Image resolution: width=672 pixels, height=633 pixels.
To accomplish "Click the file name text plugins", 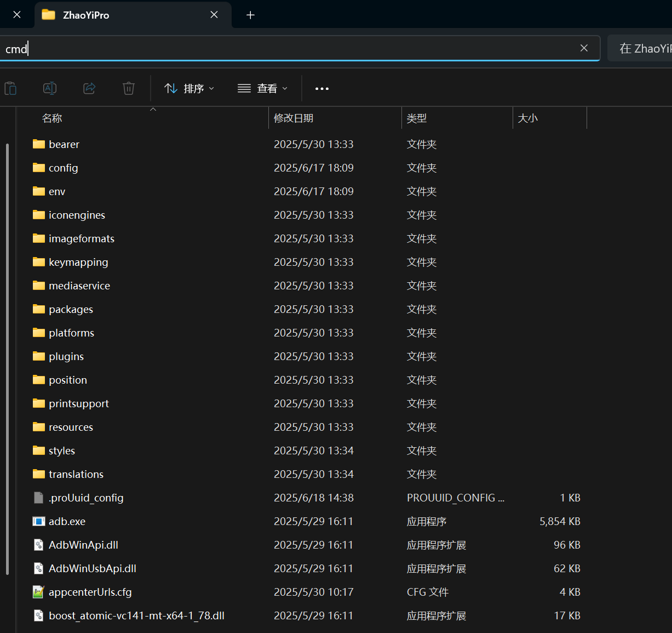I will [x=66, y=356].
